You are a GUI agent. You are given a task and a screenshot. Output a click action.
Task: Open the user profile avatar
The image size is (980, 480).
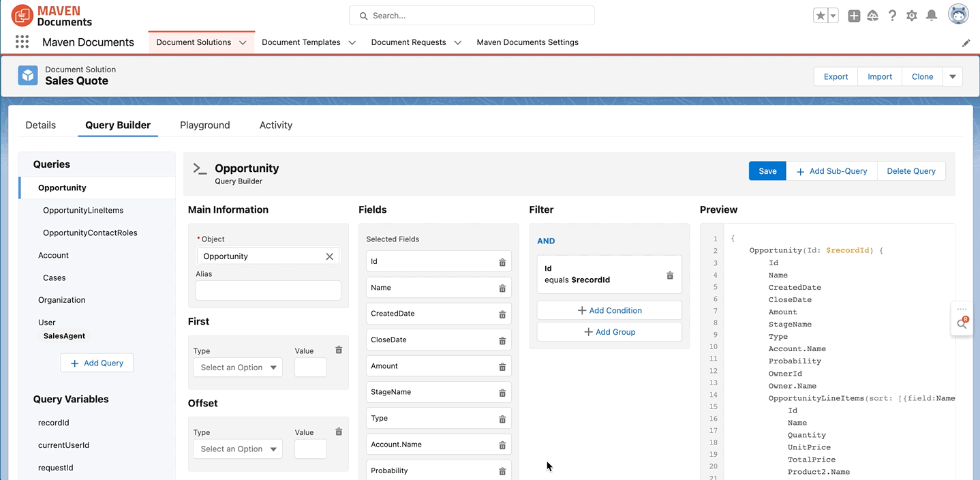(x=959, y=14)
